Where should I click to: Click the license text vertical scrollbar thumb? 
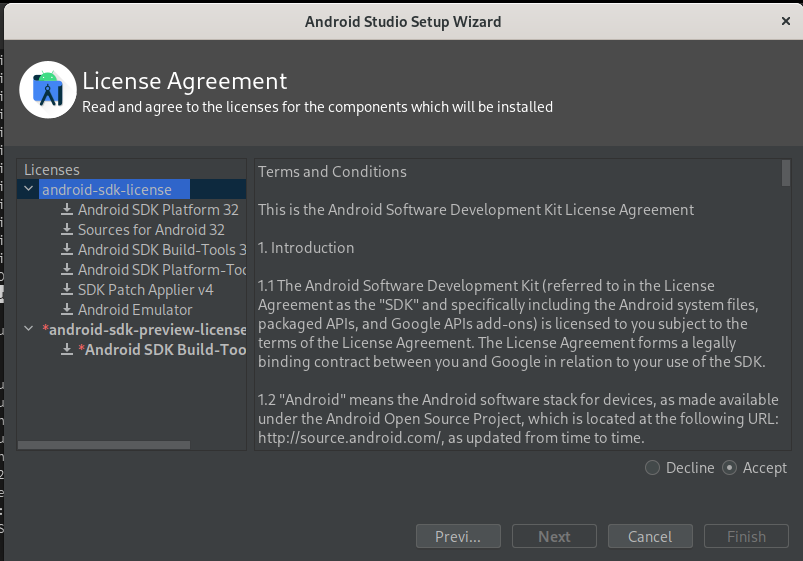pos(786,173)
